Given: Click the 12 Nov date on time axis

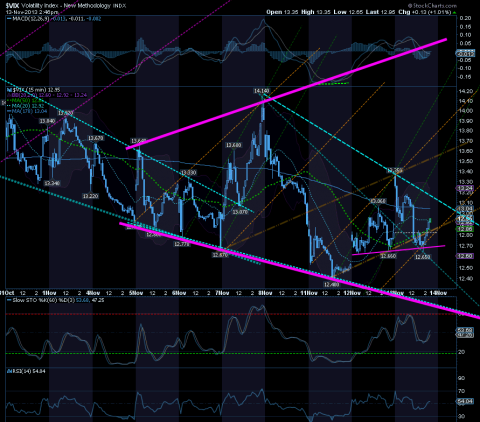Looking at the screenshot, I should (352, 293).
